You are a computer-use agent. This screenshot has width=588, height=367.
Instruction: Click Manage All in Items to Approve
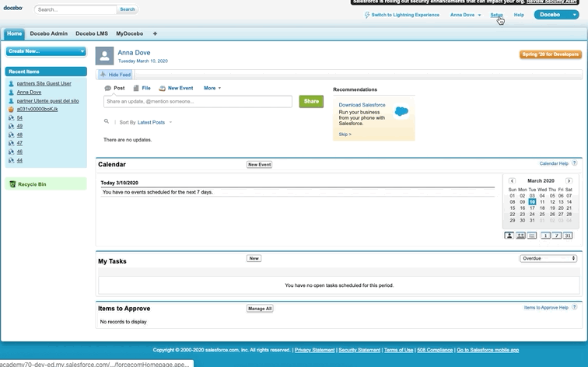click(260, 309)
